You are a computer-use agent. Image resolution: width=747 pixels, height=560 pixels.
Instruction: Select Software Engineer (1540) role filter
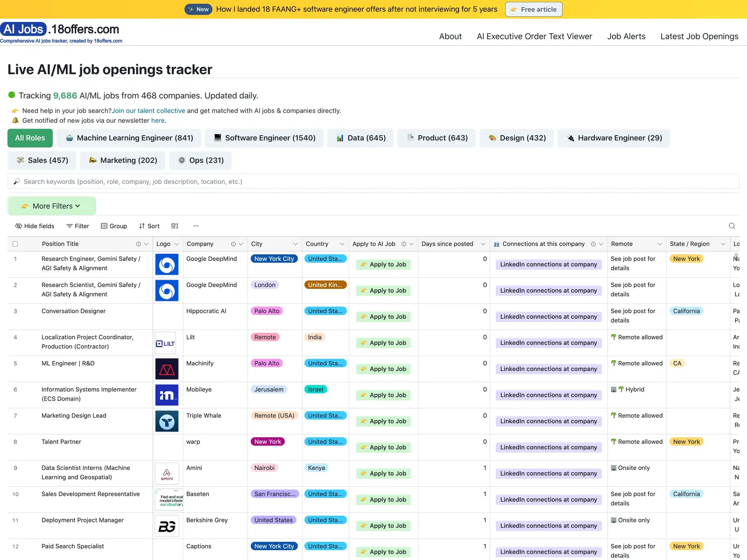pos(264,138)
